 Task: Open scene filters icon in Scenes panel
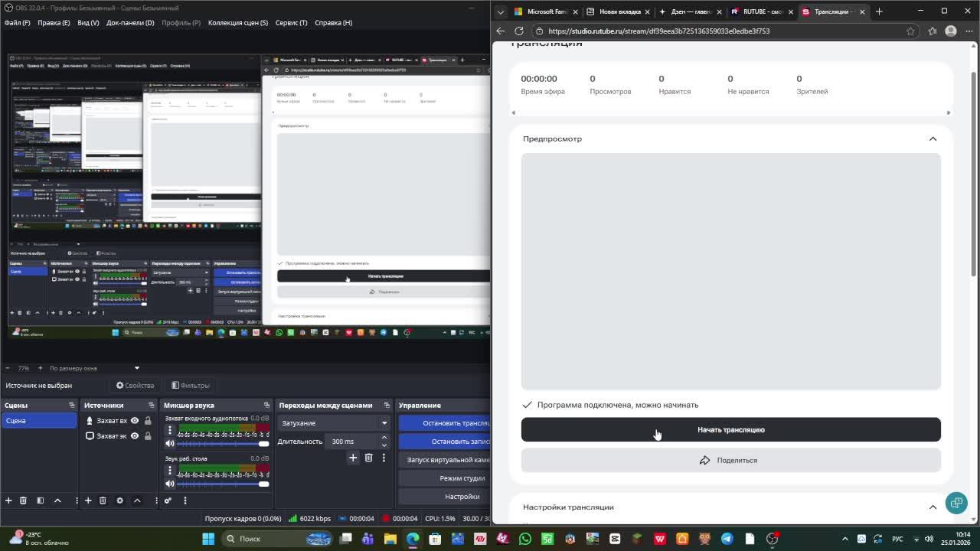click(x=40, y=500)
